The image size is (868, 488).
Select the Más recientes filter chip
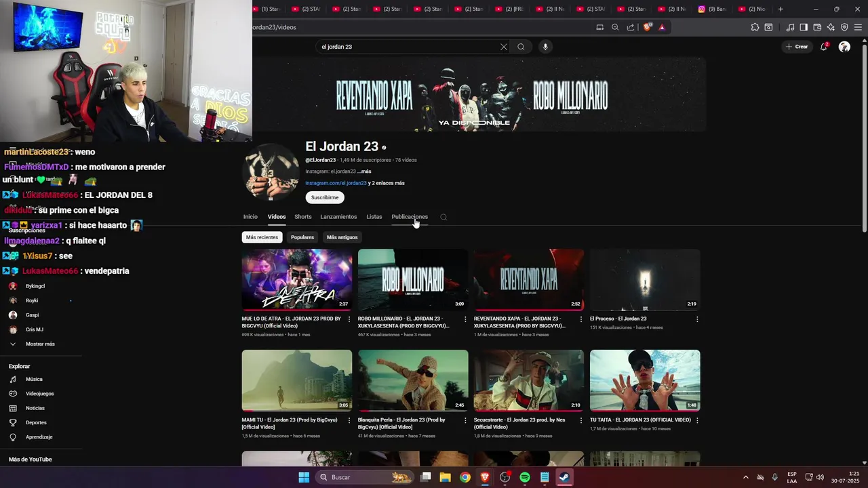262,237
